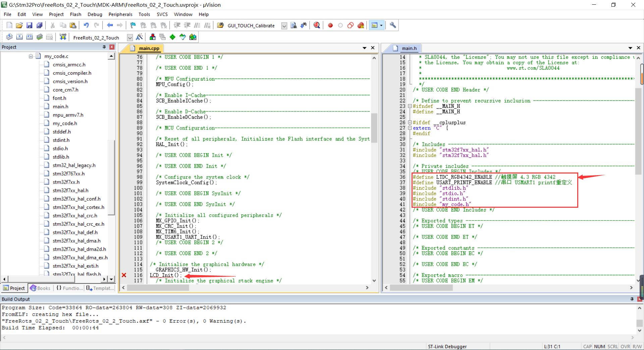Toggle pin on Project panel
Image resolution: width=644 pixels, height=350 pixels.
tap(104, 47)
